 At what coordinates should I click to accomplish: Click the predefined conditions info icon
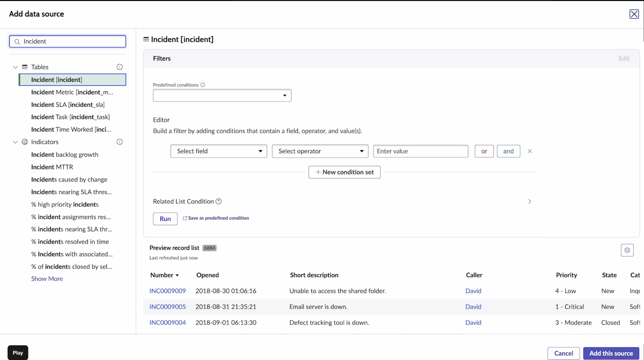tap(203, 85)
